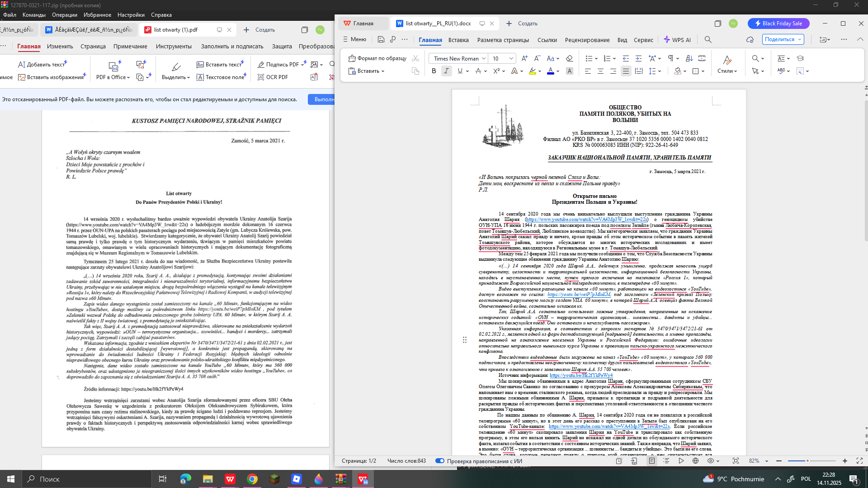Expand 'Стили' styles dropdown
The image size is (868, 488).
(x=727, y=71)
